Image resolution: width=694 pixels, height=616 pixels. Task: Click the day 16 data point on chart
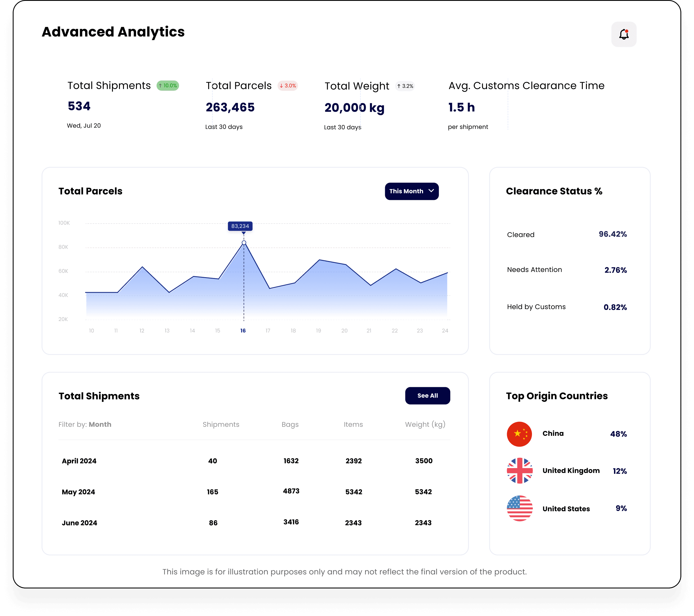click(x=244, y=242)
